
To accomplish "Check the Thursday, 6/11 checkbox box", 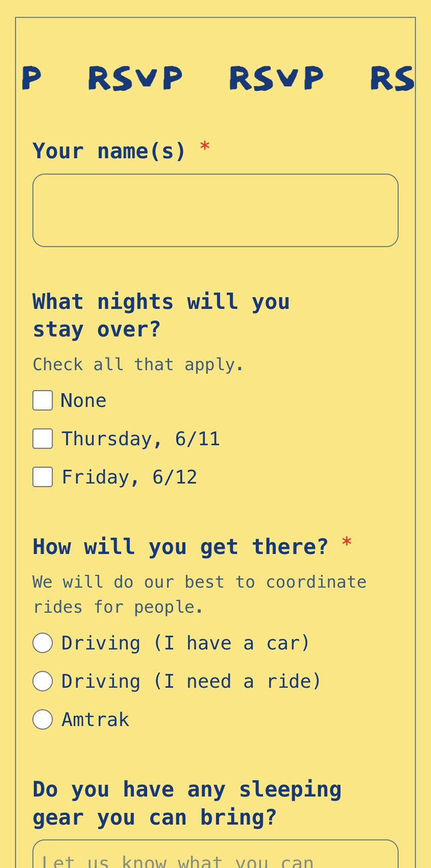I will 43,439.
